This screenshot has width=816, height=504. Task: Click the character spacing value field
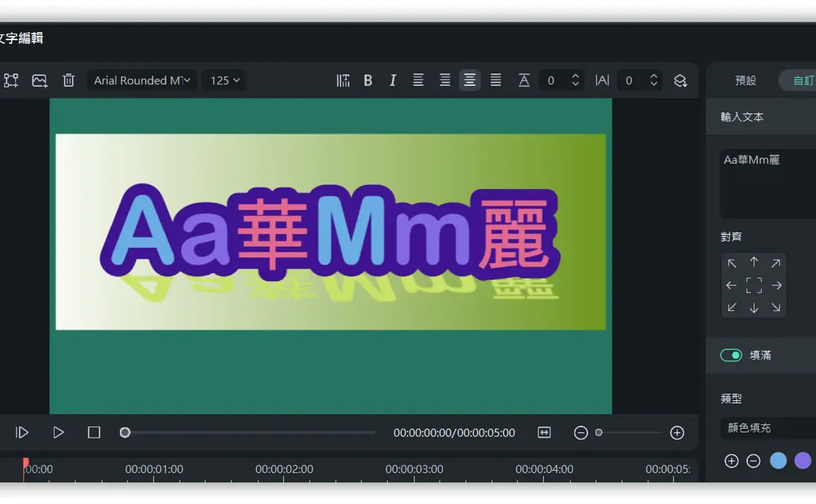(629, 80)
